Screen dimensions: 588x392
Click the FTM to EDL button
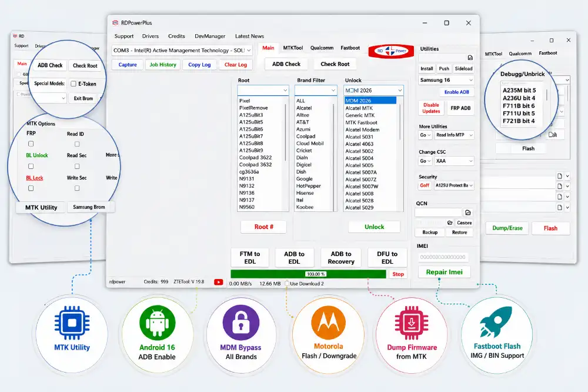point(250,258)
